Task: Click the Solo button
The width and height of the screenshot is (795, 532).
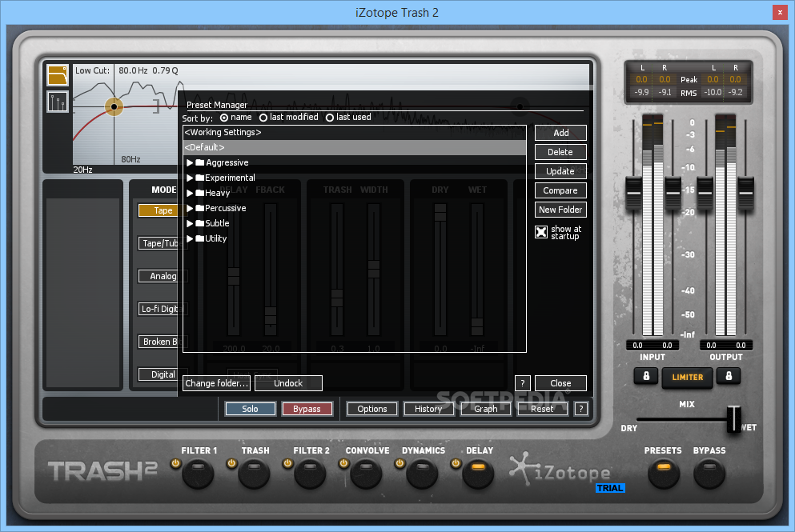Action: [x=251, y=409]
